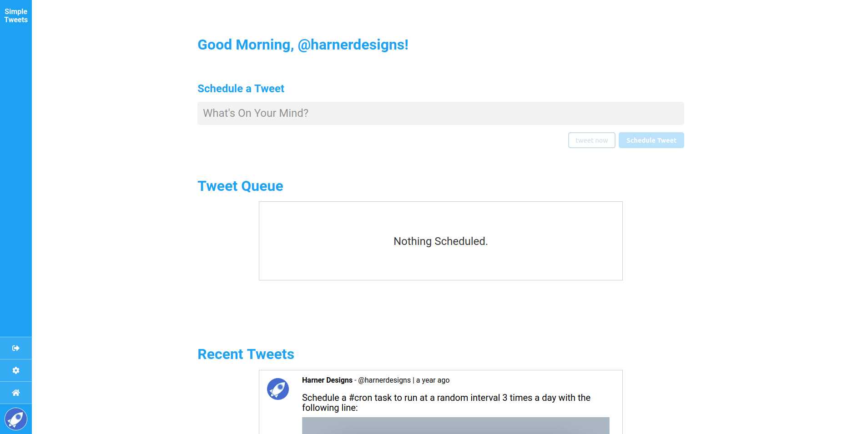
Task: Click the tweet now button
Action: (591, 140)
